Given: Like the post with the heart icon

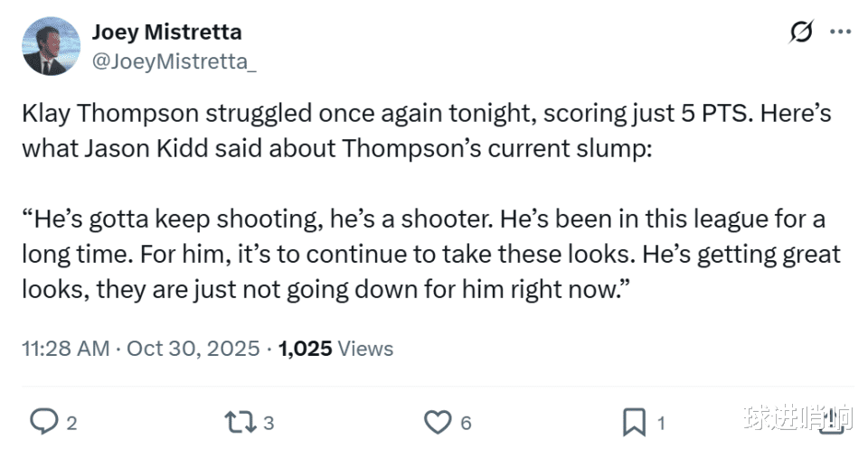Looking at the screenshot, I should point(438,421).
